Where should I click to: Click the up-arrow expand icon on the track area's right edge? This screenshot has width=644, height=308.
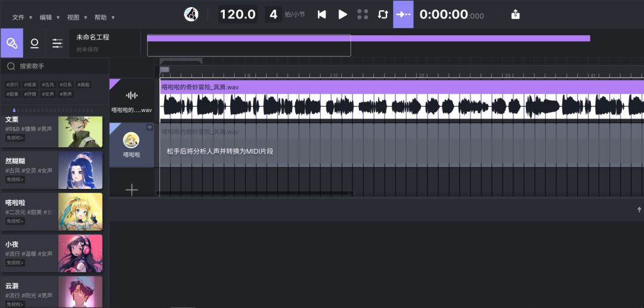[639, 210]
